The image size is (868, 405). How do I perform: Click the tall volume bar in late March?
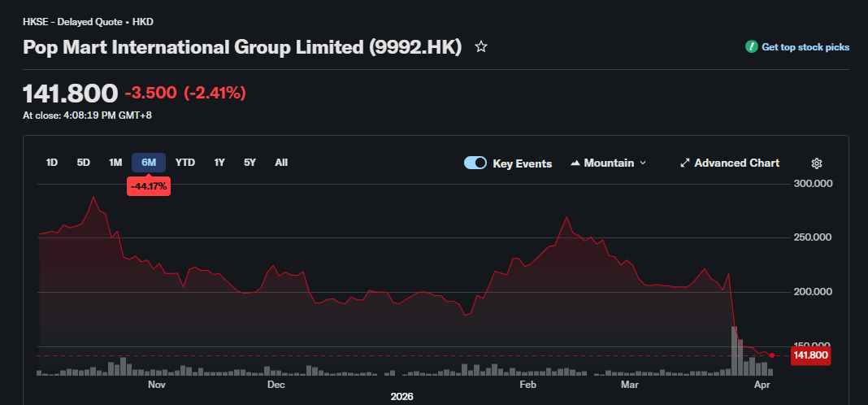(x=734, y=351)
